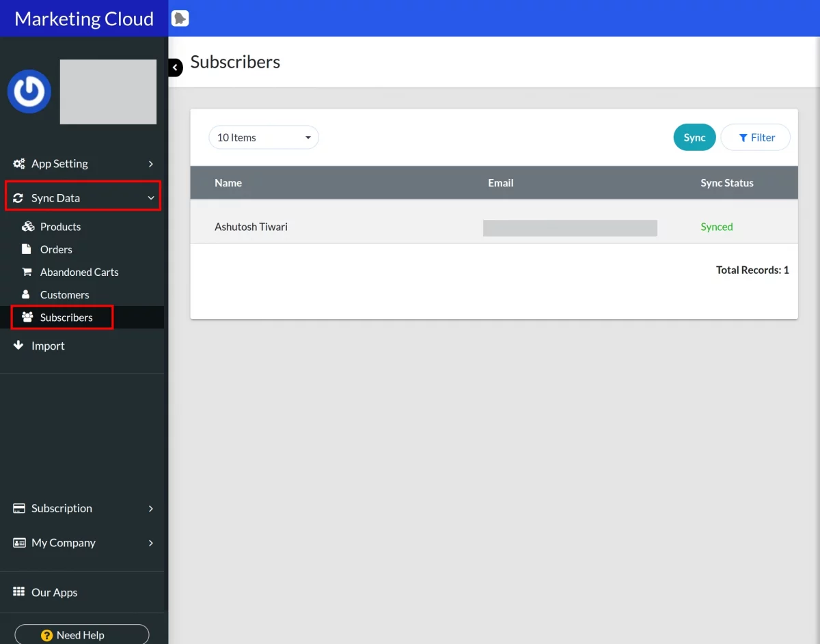Collapse the sidebar with the black arrow

[x=175, y=68]
